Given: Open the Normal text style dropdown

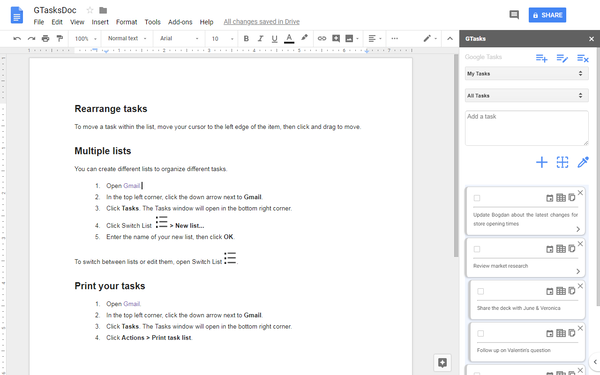Looking at the screenshot, I should pyautogui.click(x=127, y=38).
